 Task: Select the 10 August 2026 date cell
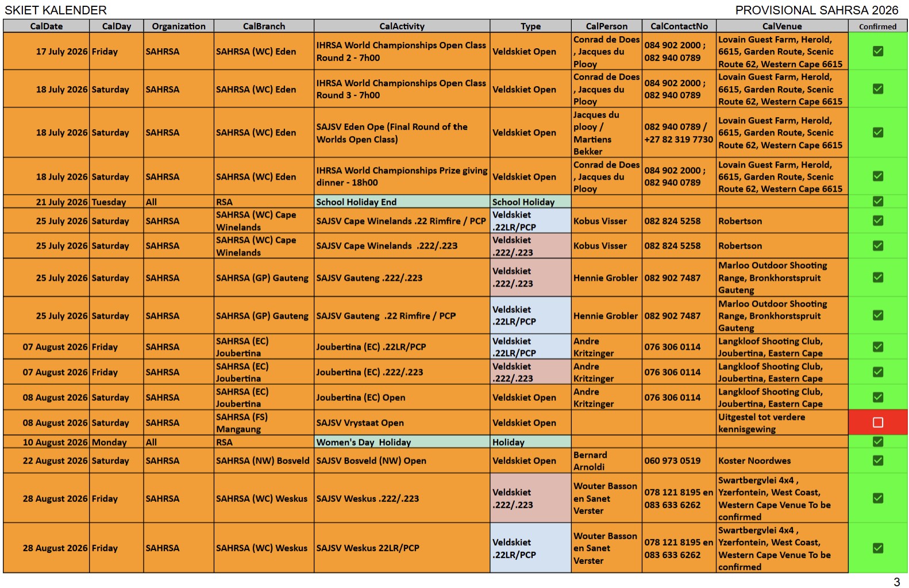tap(47, 442)
